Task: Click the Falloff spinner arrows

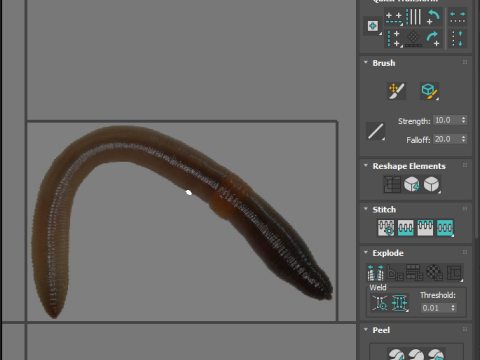Action: [464, 139]
